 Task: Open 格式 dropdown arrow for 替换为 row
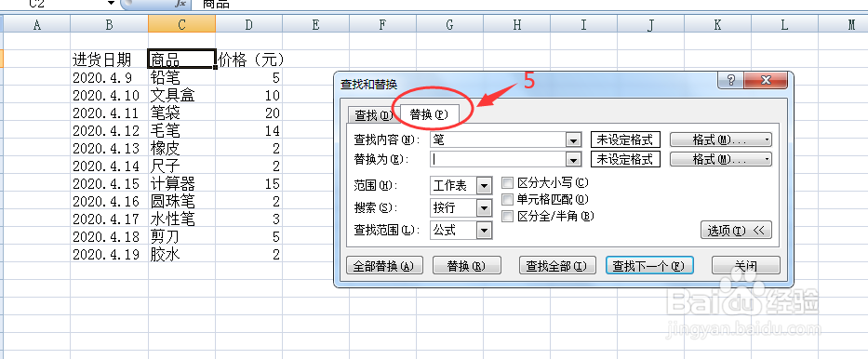(767, 159)
